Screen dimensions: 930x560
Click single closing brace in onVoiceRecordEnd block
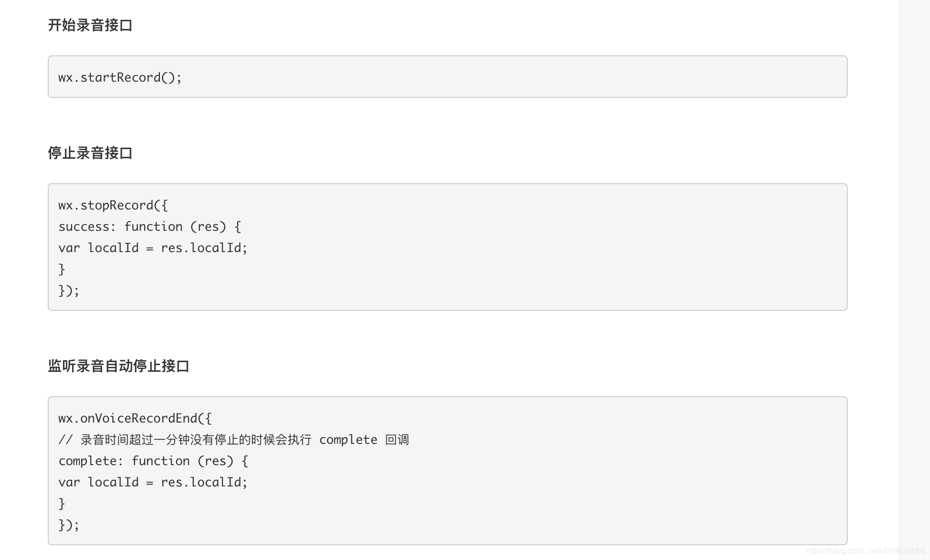coord(61,503)
